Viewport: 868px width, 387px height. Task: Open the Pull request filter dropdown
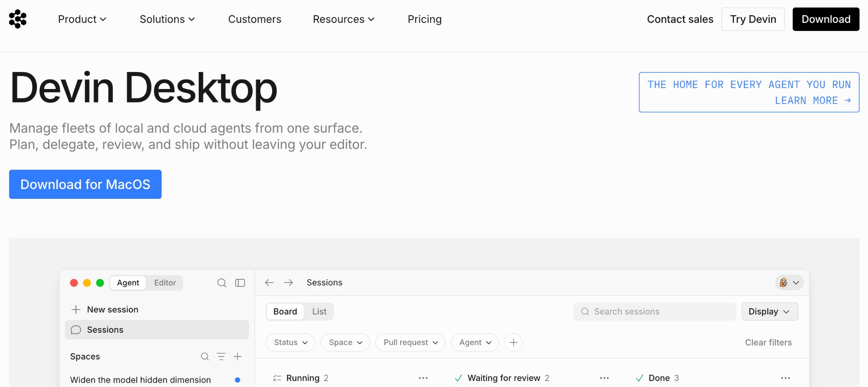(x=410, y=342)
